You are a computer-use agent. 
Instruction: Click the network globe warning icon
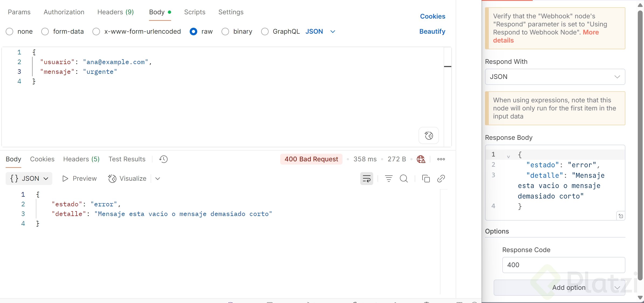tap(421, 159)
